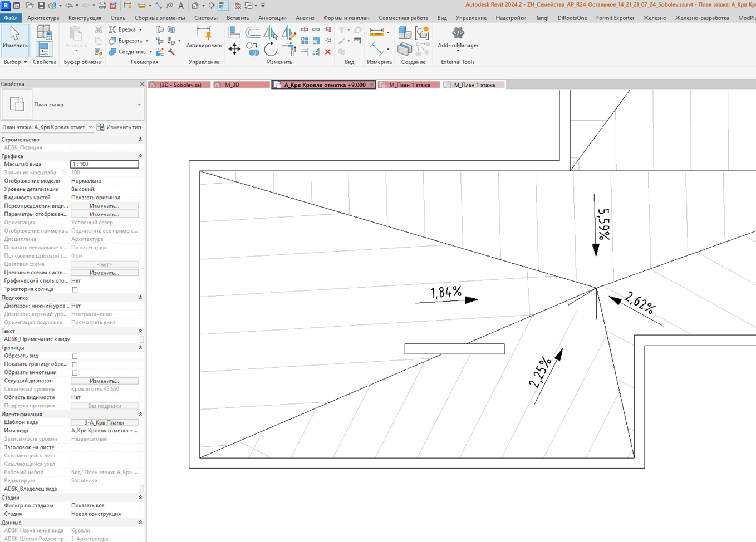Collapse the Границы properties group
The width and height of the screenshot is (756, 542).
[140, 348]
